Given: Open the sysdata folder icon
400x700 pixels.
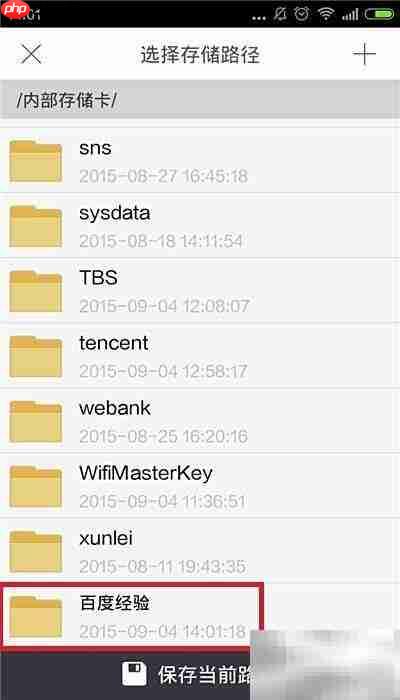Looking at the screenshot, I should click(36, 226).
